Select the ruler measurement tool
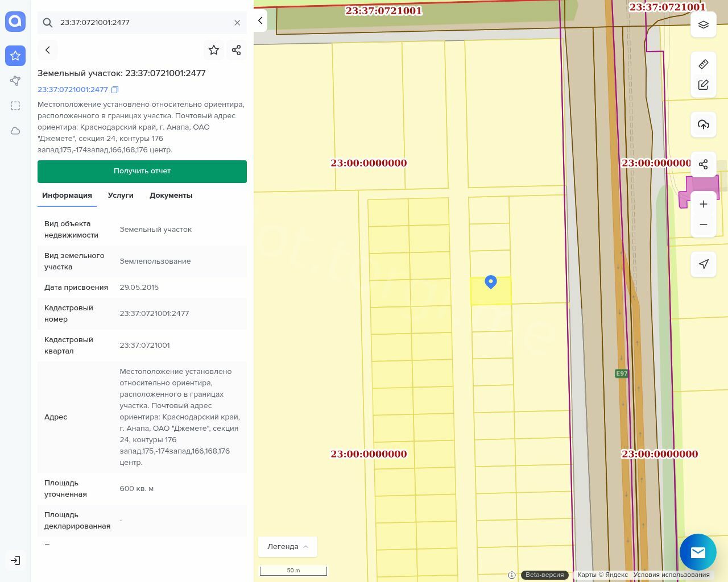 coord(703,64)
